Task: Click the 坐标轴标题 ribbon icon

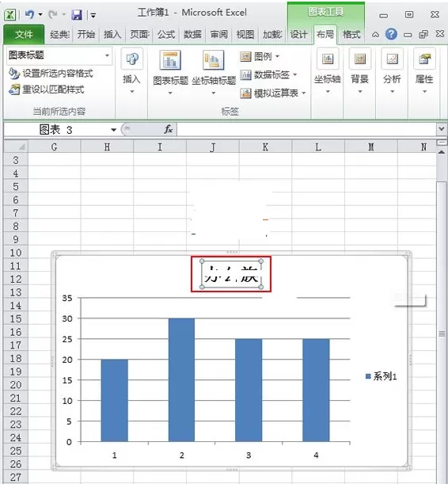Action: pos(214,60)
